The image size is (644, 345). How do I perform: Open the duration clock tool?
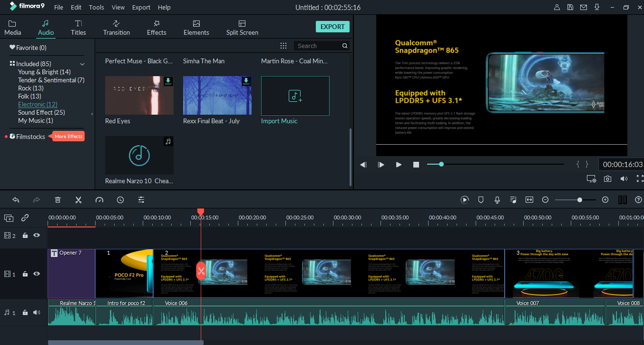pos(120,200)
